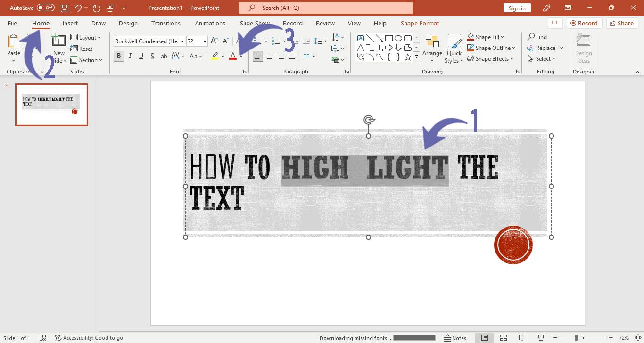The height and width of the screenshot is (343, 644).
Task: Switch to the Insert tab
Action: pyautogui.click(x=70, y=23)
